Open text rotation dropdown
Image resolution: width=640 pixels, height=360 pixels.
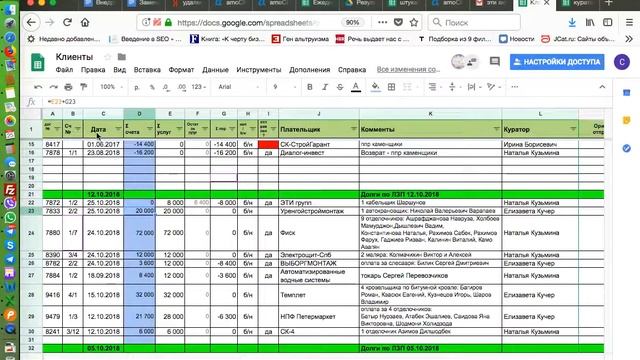tap(493, 87)
